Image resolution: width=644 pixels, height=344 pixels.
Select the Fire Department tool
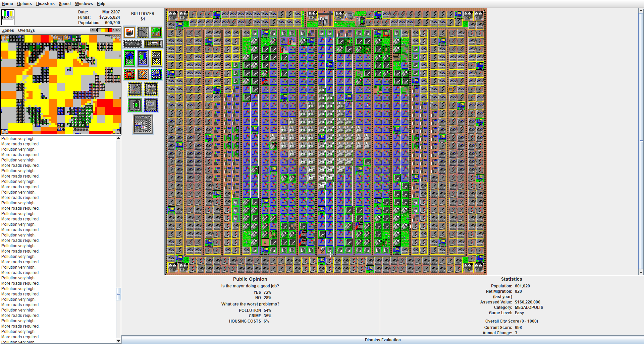(x=129, y=74)
